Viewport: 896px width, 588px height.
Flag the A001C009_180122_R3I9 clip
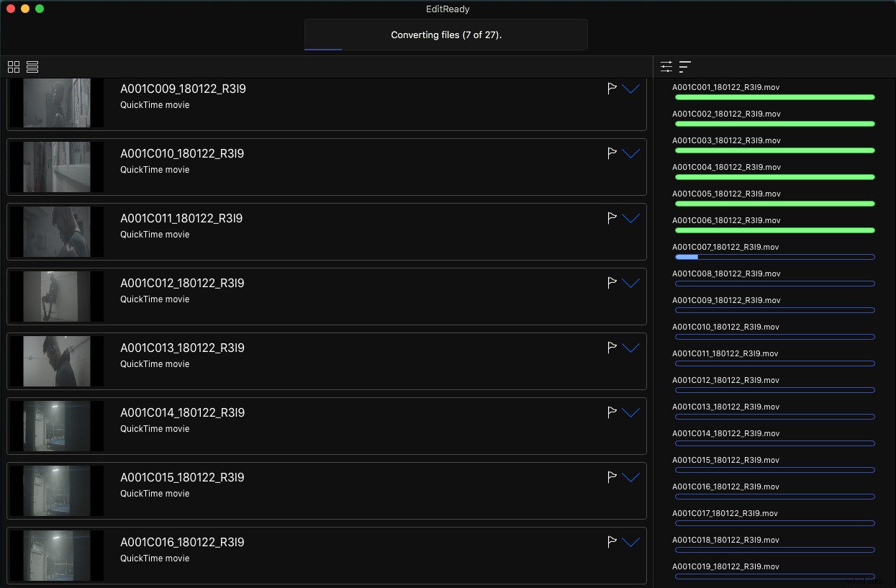click(612, 88)
